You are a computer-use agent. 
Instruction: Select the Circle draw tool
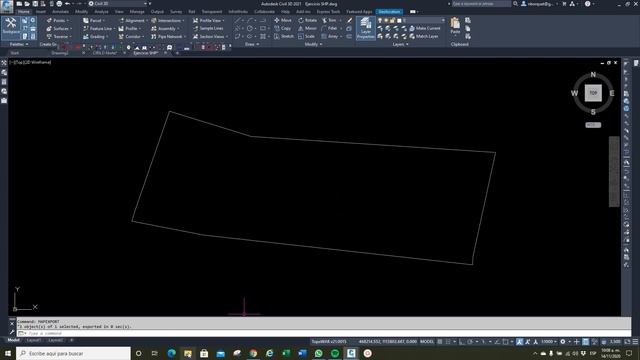point(250,29)
